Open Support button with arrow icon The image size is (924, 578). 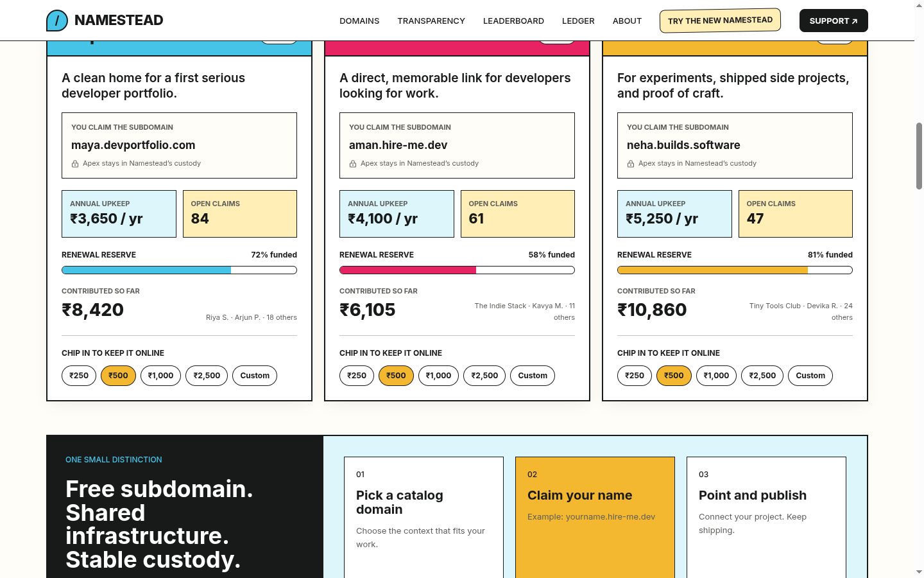(834, 21)
